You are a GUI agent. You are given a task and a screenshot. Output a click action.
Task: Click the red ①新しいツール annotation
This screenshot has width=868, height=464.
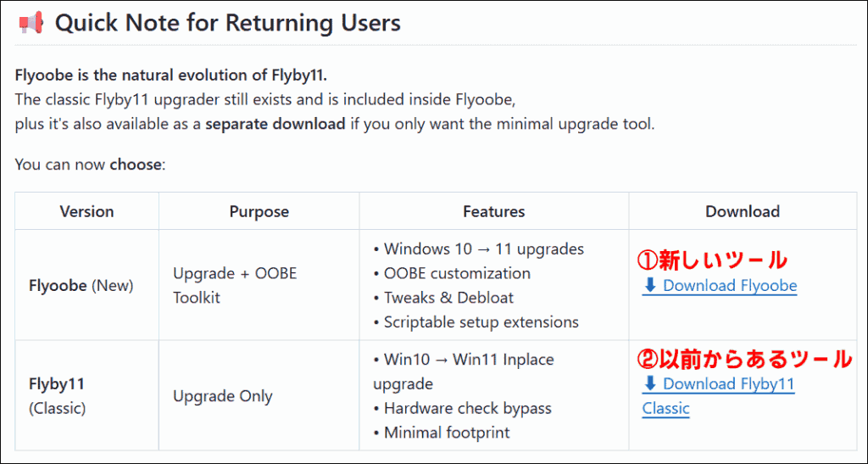point(712,260)
